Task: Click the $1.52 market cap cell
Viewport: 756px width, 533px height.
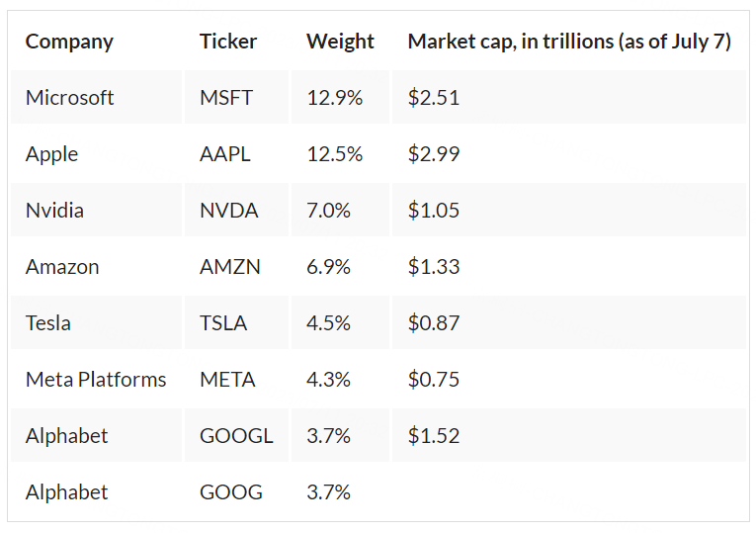Action: [434, 436]
